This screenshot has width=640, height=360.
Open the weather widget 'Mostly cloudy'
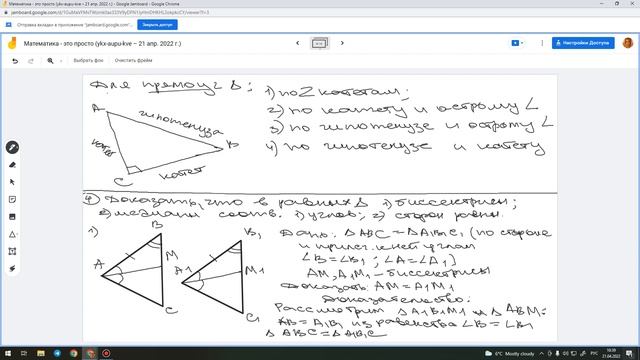(510, 353)
